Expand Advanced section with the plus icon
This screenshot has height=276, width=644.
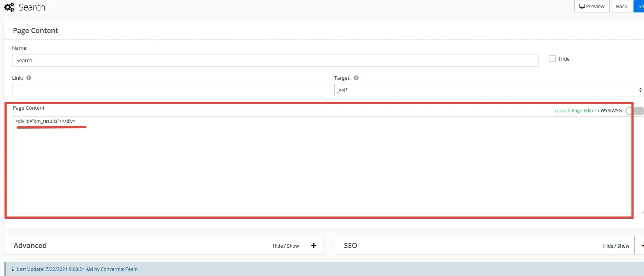[x=314, y=246]
